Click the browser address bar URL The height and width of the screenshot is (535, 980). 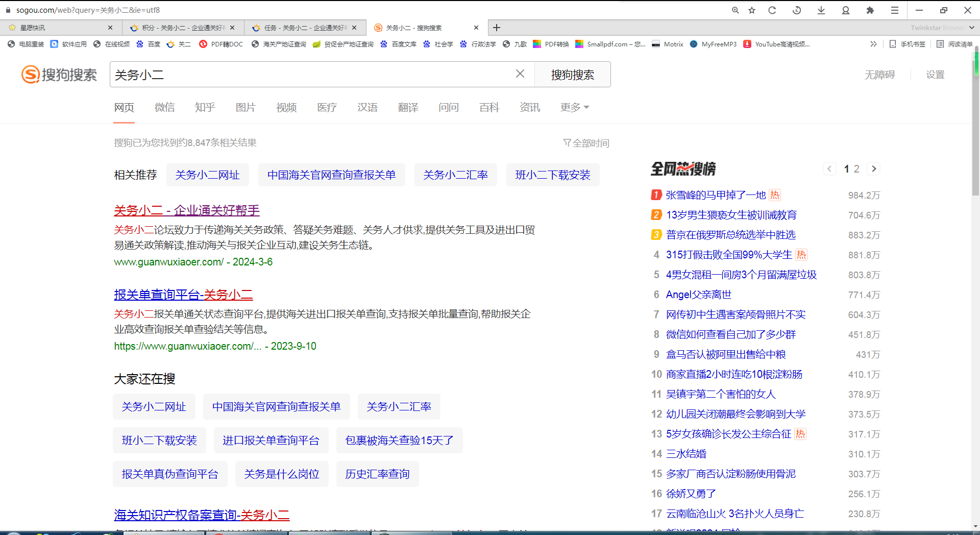[88, 10]
